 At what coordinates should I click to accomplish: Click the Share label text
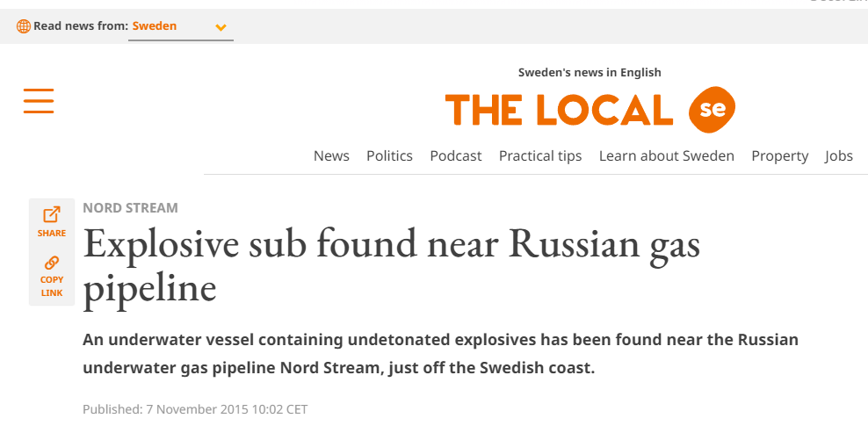click(52, 234)
